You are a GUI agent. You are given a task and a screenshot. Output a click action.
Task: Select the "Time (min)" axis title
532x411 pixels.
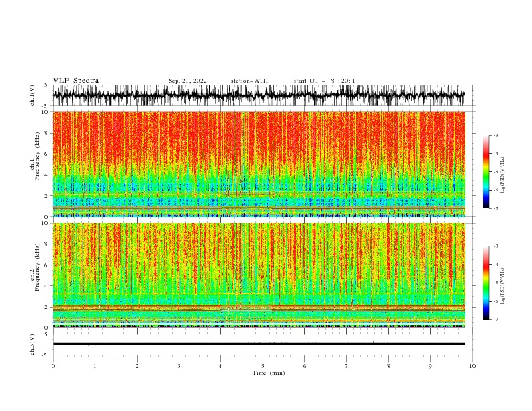(x=269, y=373)
